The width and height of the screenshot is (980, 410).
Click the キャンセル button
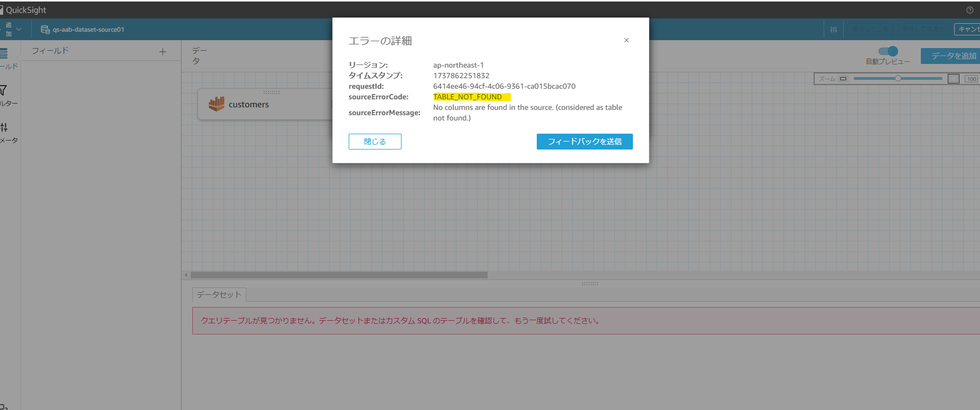click(x=967, y=30)
